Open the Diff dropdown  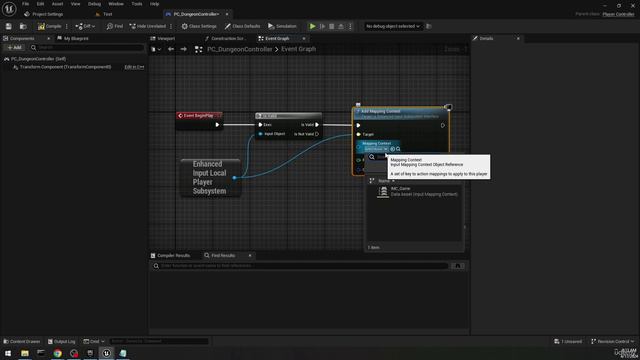(85, 26)
